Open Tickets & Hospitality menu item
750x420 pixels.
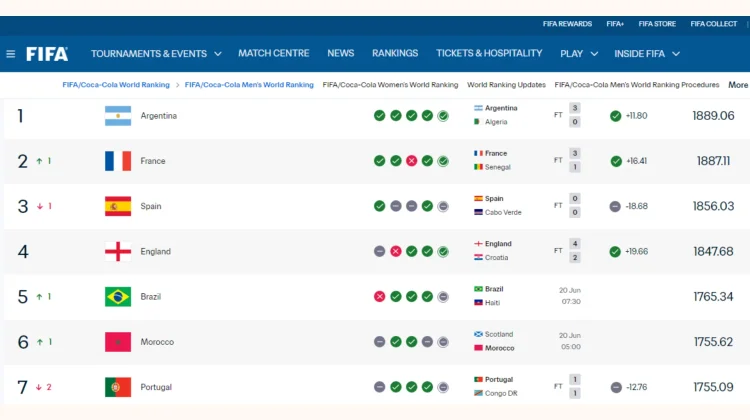pyautogui.click(x=489, y=53)
